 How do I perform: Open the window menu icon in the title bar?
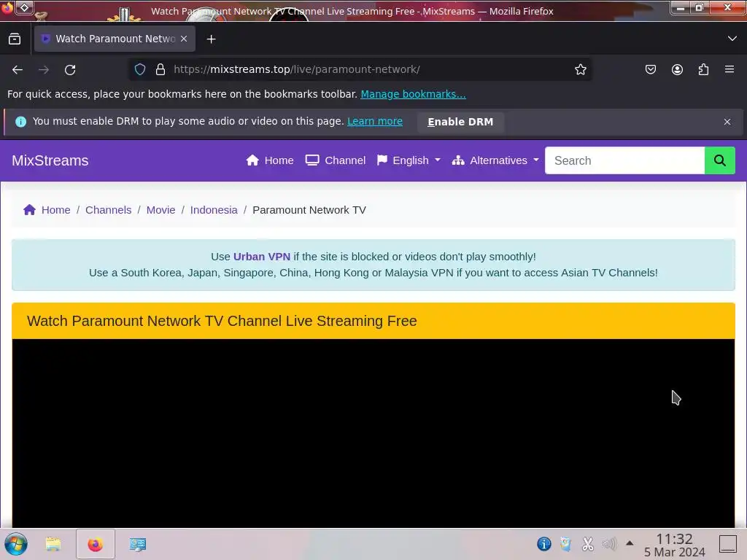25,7
